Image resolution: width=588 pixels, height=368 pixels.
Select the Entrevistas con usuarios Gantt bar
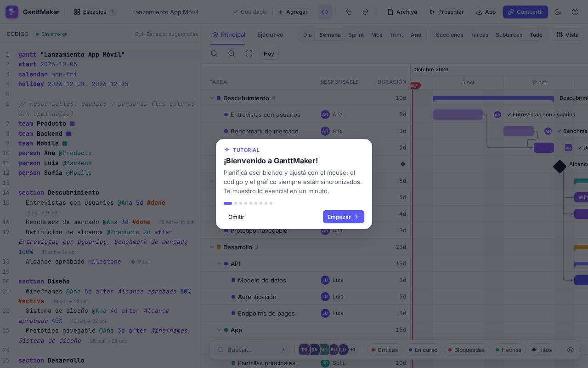[458, 115]
